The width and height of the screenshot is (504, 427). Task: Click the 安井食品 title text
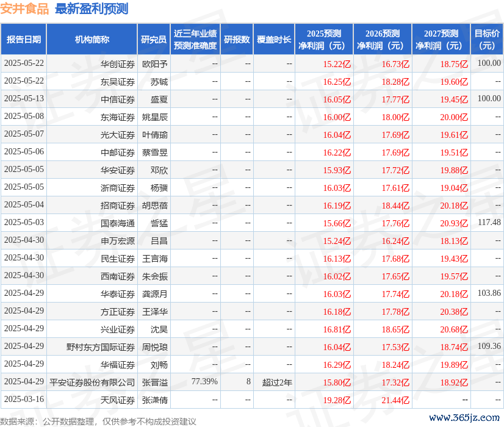pos(24,9)
